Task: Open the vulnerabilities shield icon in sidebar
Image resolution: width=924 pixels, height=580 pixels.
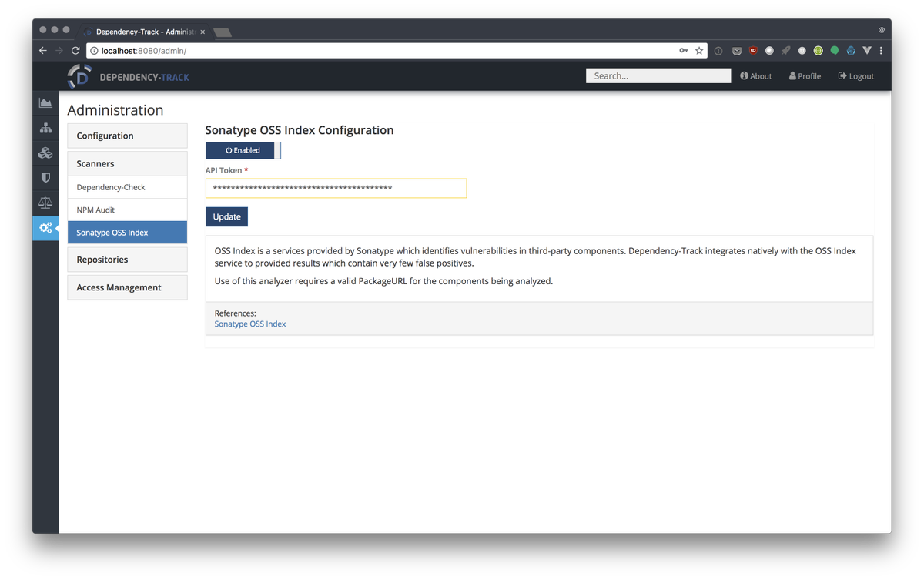Action: point(45,178)
